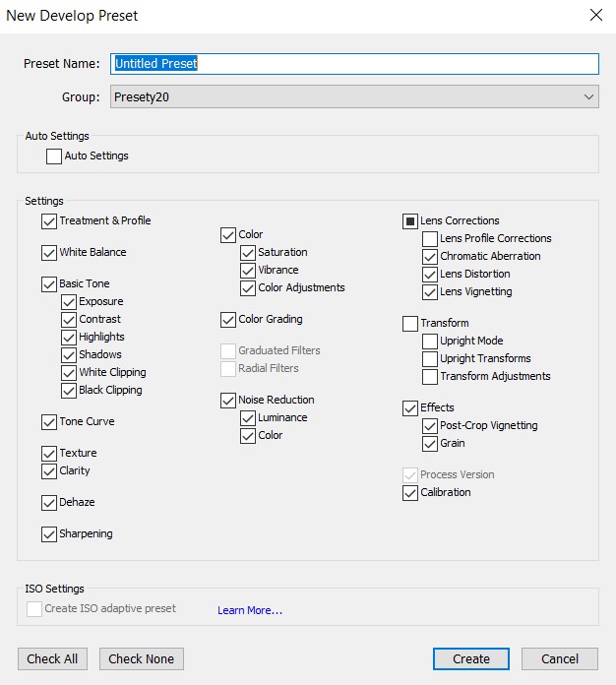Toggle the Grain effect checkbox
Screen dimensions: 616x685
429,444
